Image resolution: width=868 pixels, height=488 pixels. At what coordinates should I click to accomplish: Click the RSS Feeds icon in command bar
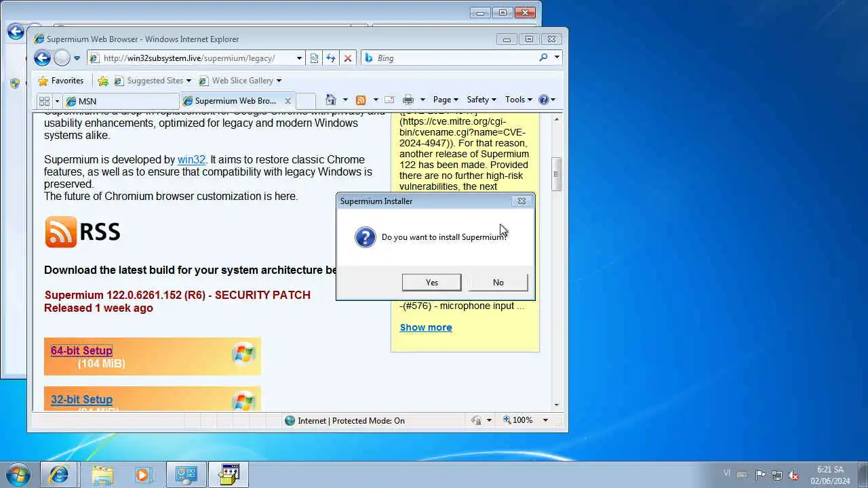point(361,100)
